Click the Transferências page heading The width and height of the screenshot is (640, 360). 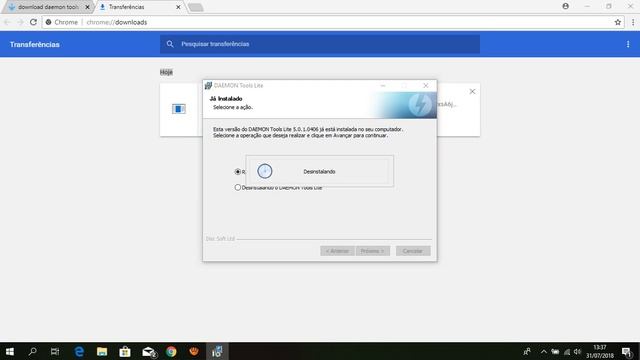(35, 44)
